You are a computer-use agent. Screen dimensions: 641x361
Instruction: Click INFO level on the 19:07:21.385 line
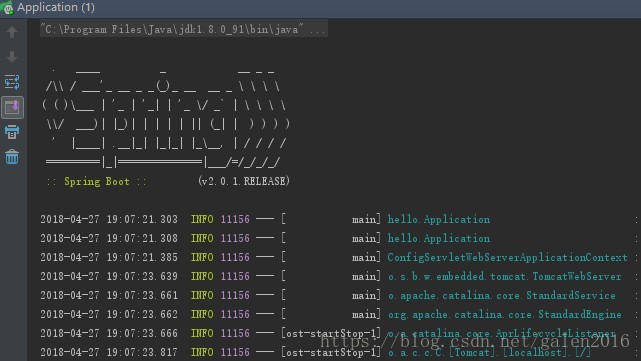click(x=202, y=257)
